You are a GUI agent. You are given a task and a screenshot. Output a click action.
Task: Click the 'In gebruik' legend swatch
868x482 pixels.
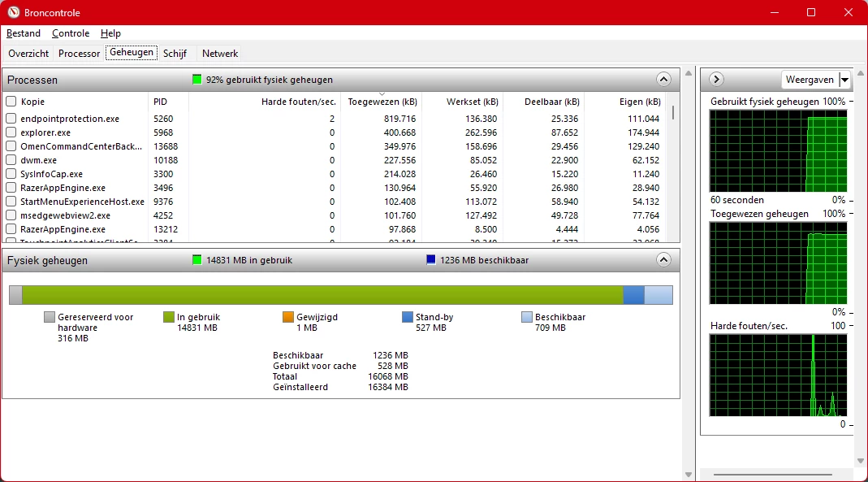[169, 317]
